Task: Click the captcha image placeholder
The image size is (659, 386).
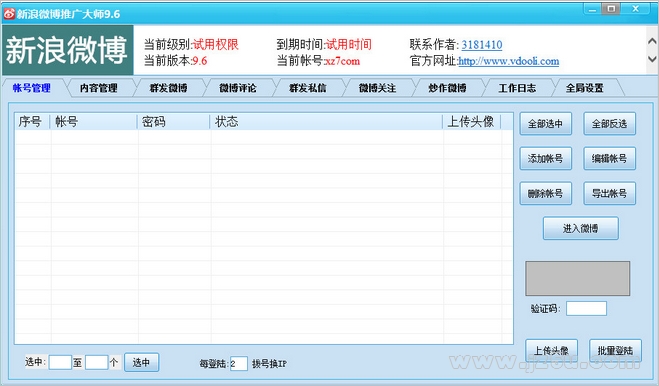Action: click(x=577, y=278)
